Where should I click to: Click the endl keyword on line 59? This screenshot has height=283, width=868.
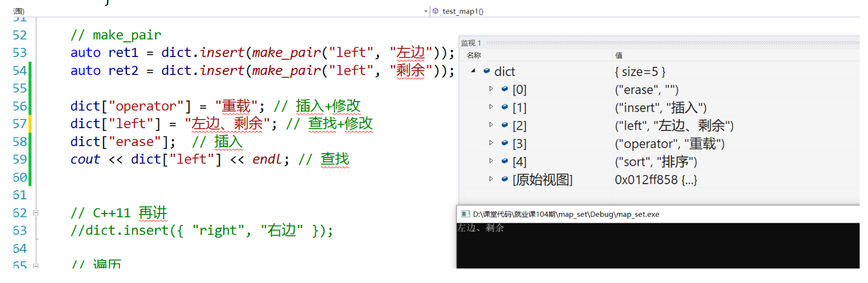point(267,160)
